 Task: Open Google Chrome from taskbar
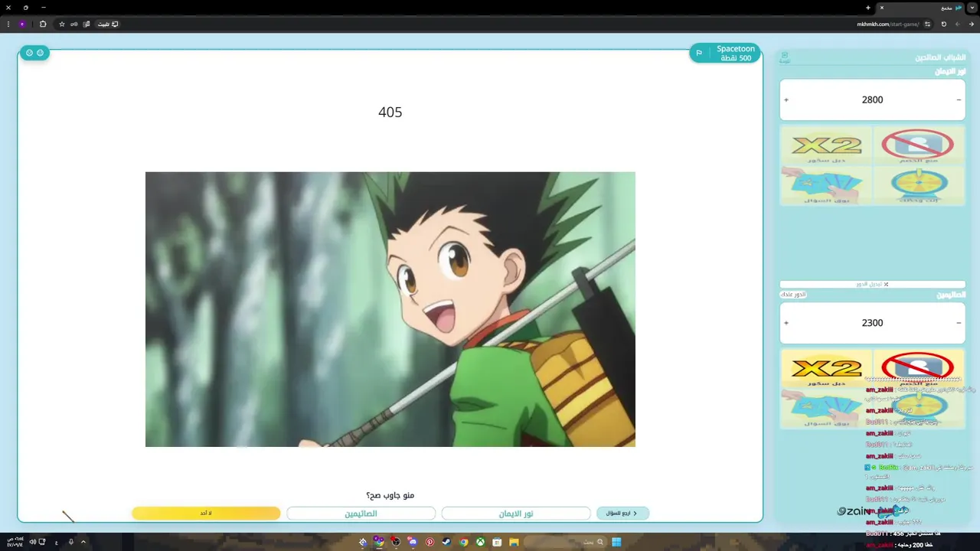coord(463,542)
